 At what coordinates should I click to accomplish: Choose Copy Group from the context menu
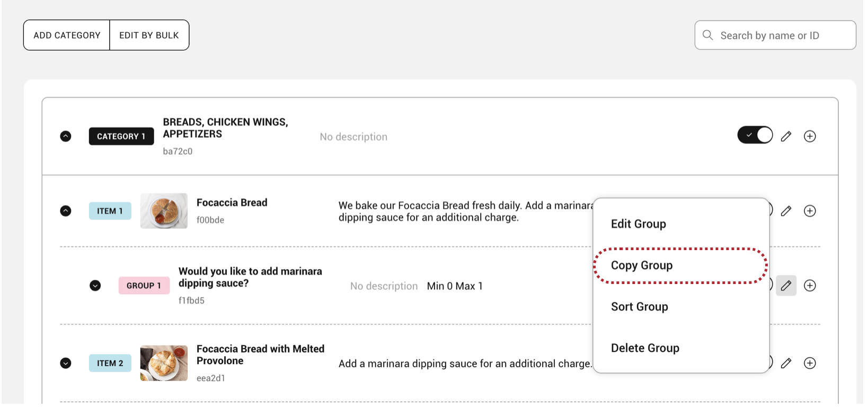642,266
